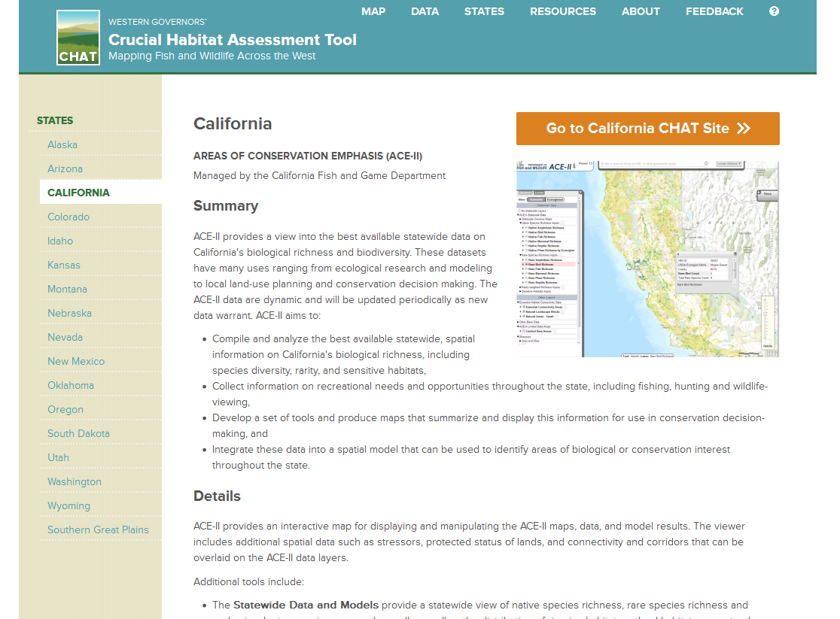Click Go to California CHAT Site button
Screen dimensions: 840x619
coord(647,129)
